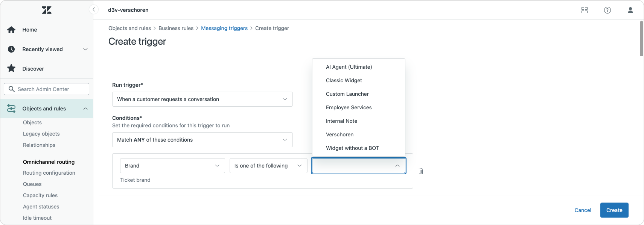Delete the Brand condition with trash icon
The height and width of the screenshot is (225, 644).
[x=421, y=171]
